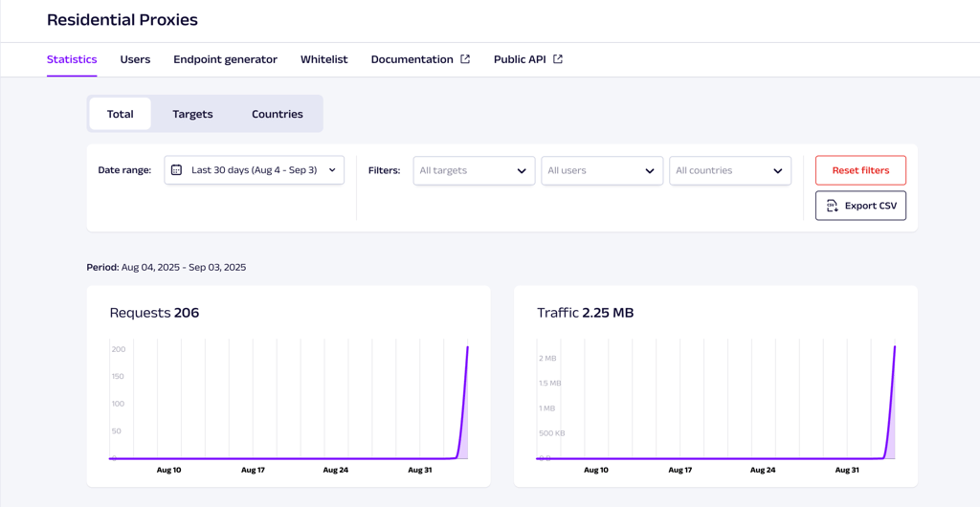Click the CSV file icon on Export button

point(832,206)
